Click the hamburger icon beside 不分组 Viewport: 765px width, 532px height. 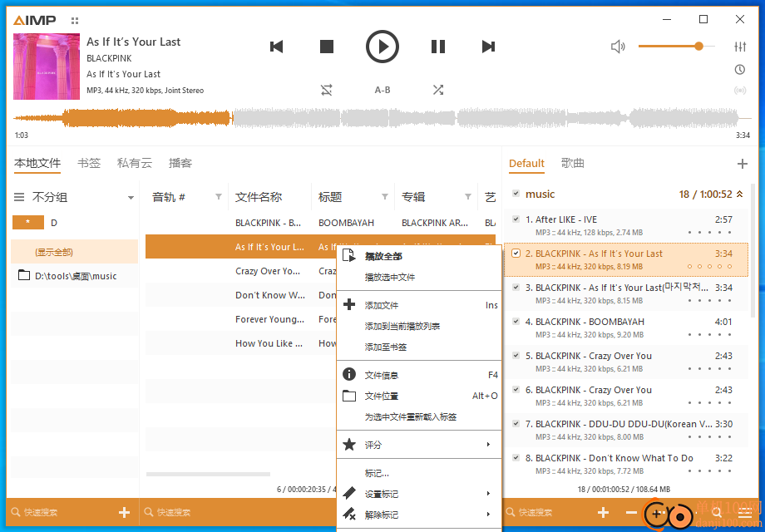pyautogui.click(x=19, y=198)
